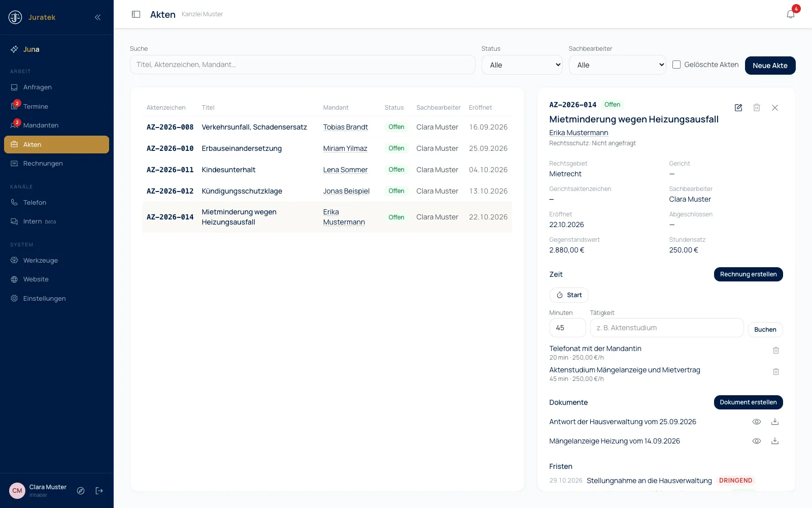Click the Minuten input field
Viewport: 812px width, 508px height.
(x=567, y=328)
